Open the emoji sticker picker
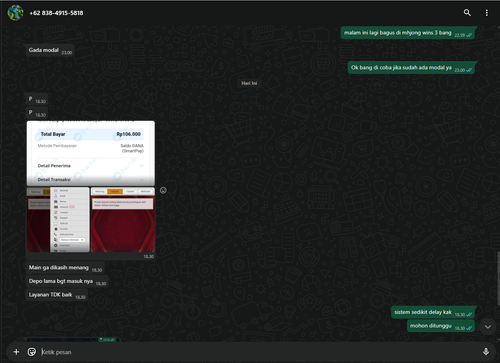This screenshot has width=500, height=363. pyautogui.click(x=32, y=352)
